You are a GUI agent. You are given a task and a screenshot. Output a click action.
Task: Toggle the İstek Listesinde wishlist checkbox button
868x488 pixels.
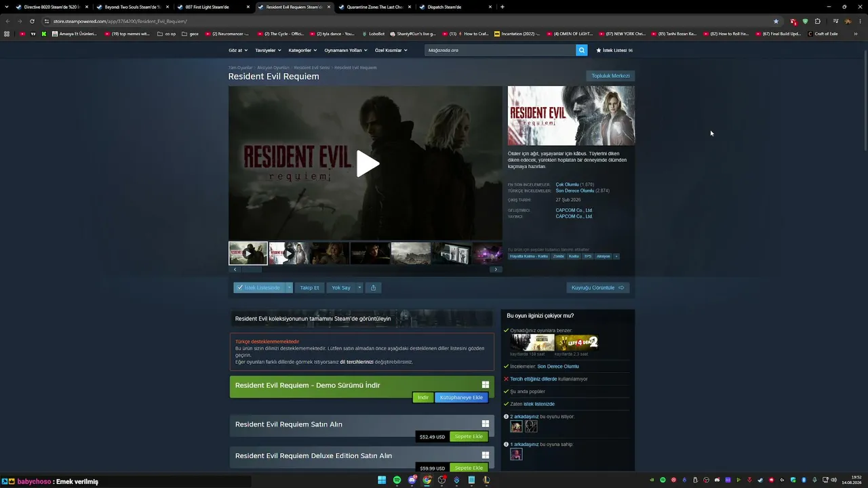click(x=259, y=287)
